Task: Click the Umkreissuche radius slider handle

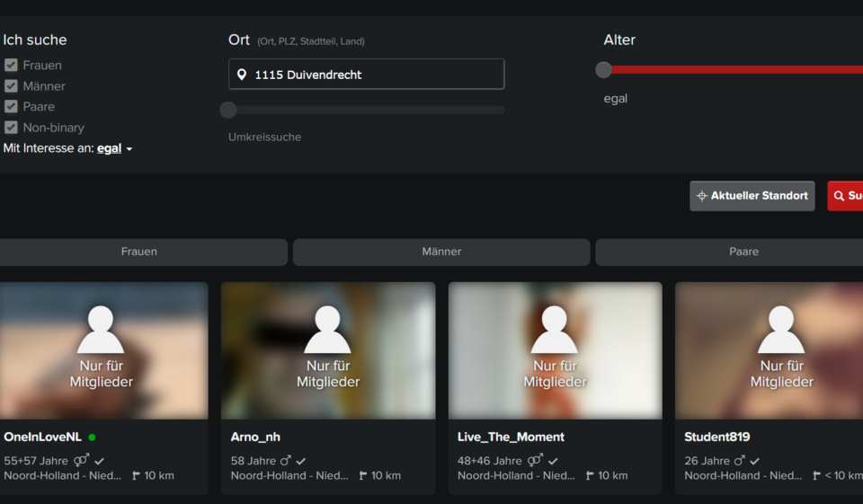Action: [x=228, y=110]
